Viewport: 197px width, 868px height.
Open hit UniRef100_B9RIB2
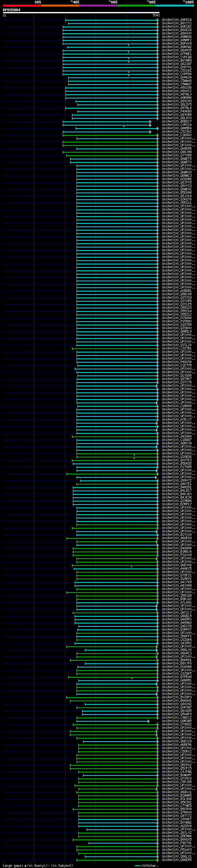coord(176,26)
